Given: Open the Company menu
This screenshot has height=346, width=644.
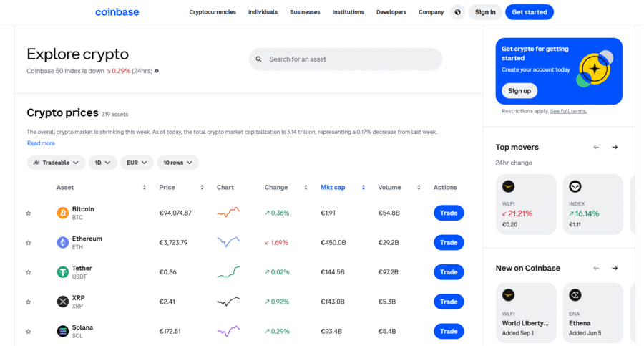Looking at the screenshot, I should point(431,12).
